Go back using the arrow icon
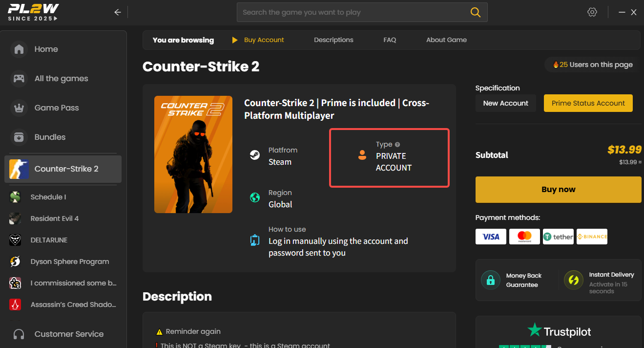Image resolution: width=644 pixels, height=348 pixels. [x=117, y=12]
